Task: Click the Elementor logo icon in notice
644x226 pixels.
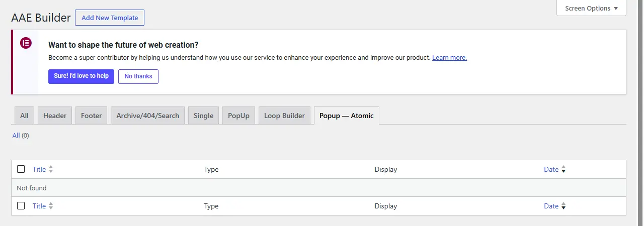Action: pyautogui.click(x=26, y=43)
